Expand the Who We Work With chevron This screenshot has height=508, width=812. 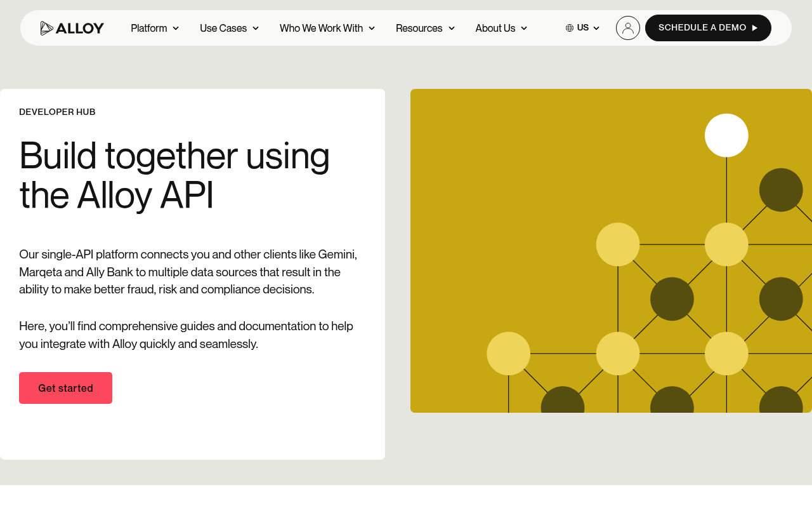click(372, 28)
